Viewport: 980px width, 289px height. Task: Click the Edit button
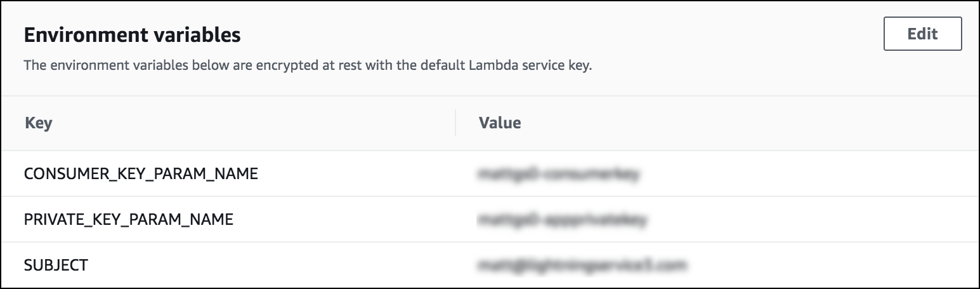click(x=922, y=34)
